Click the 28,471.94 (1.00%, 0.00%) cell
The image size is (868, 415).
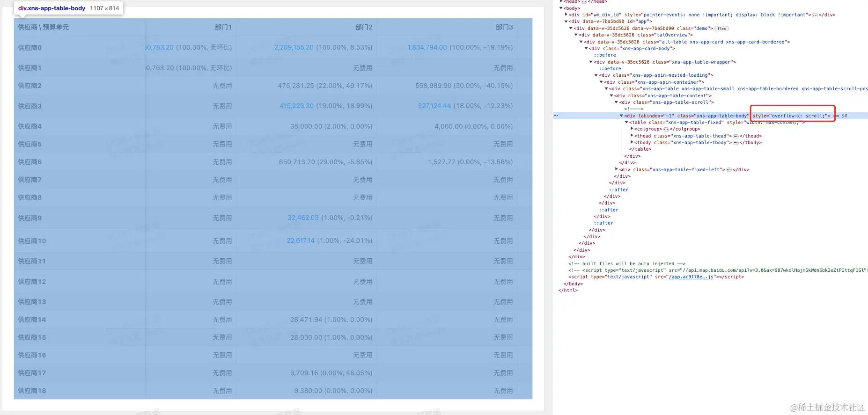331,320
